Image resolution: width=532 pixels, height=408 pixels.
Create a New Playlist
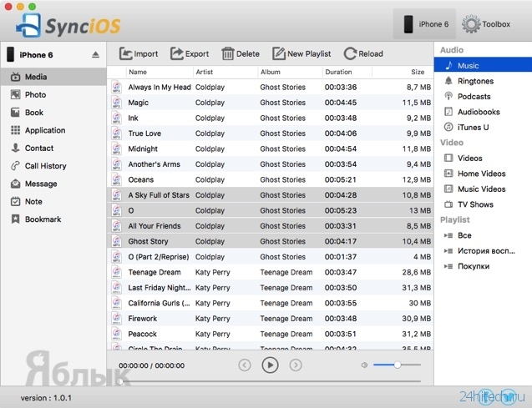click(301, 54)
